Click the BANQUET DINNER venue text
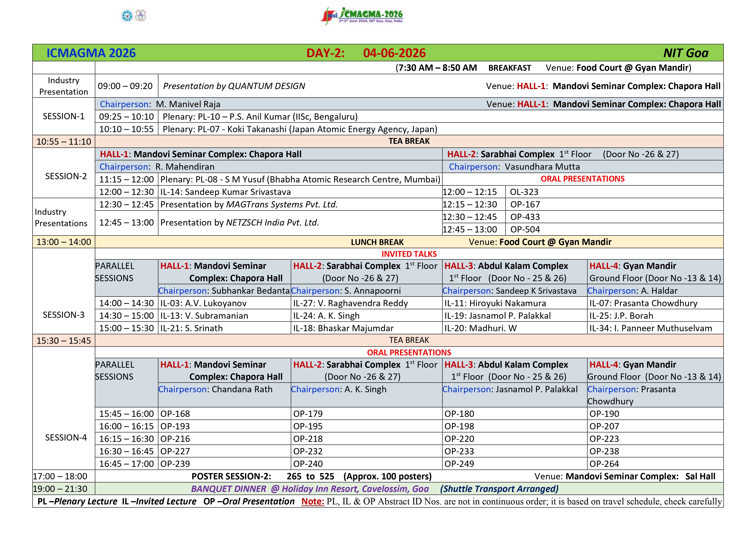The width and height of the screenshot is (756, 535). [x=310, y=489]
